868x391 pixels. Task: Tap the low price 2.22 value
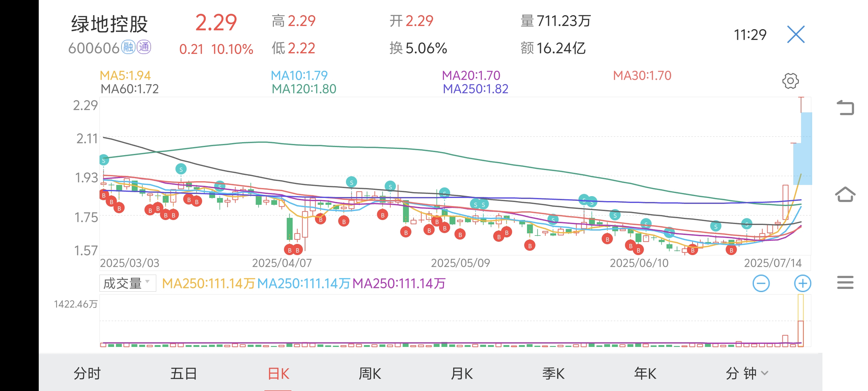pos(301,48)
